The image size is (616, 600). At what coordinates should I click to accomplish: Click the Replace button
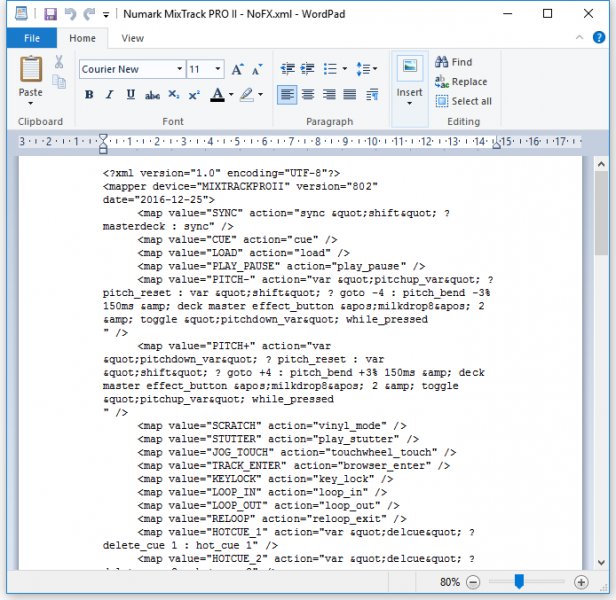pos(461,82)
